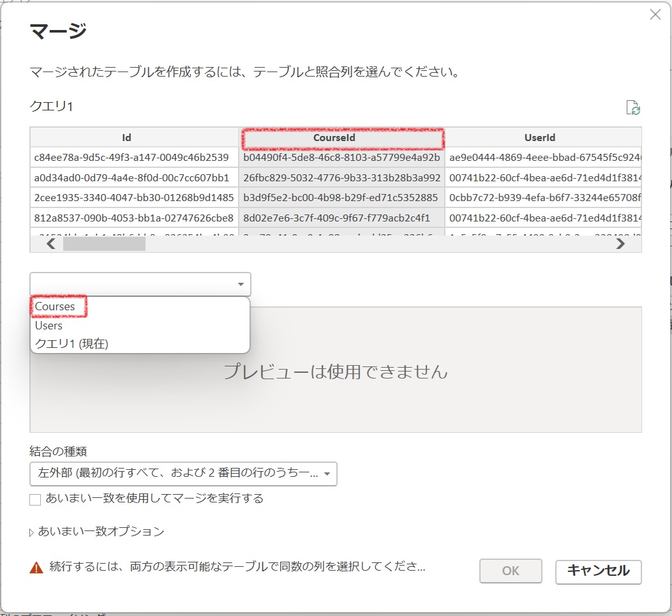Image resolution: width=672 pixels, height=616 pixels.
Task: Open the second table selection dropdown
Action: [x=241, y=284]
